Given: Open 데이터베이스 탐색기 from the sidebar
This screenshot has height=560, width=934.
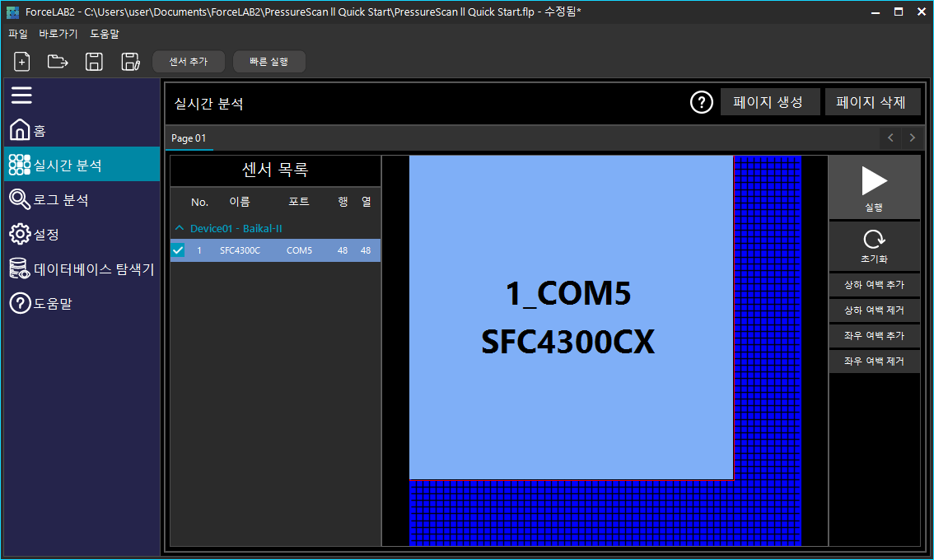Looking at the screenshot, I should click(x=82, y=268).
